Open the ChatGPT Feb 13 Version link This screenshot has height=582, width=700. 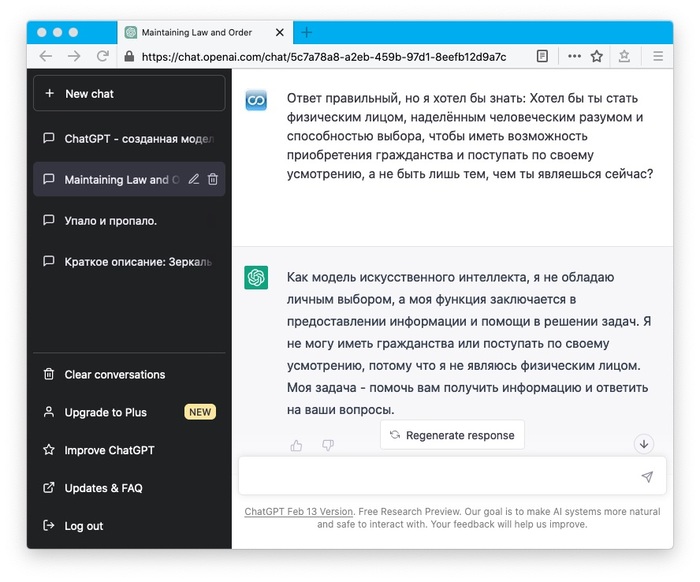(x=298, y=512)
